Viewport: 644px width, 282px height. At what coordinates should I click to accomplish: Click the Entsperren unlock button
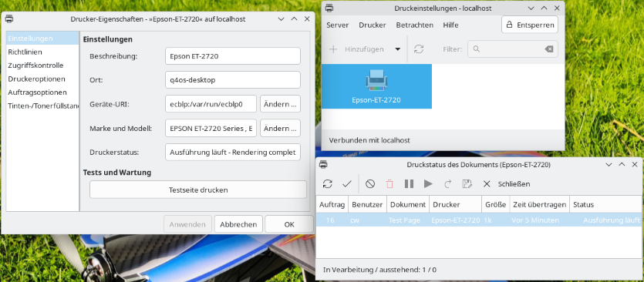530,25
